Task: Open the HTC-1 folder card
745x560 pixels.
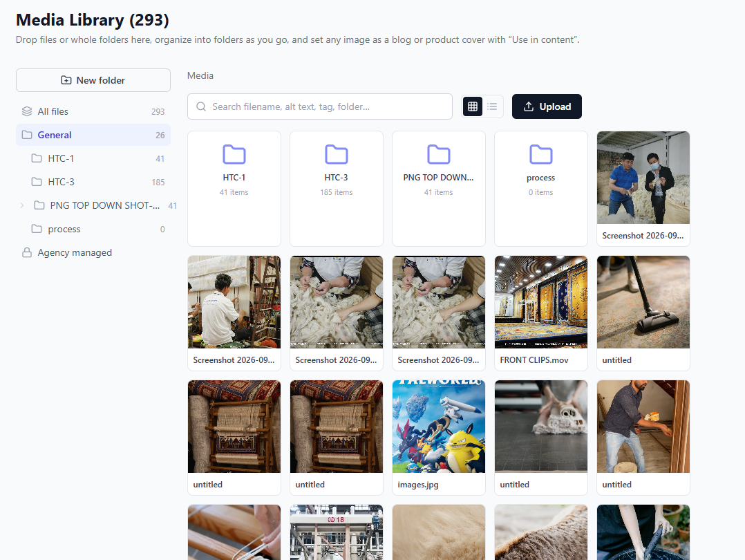Action: [x=234, y=189]
